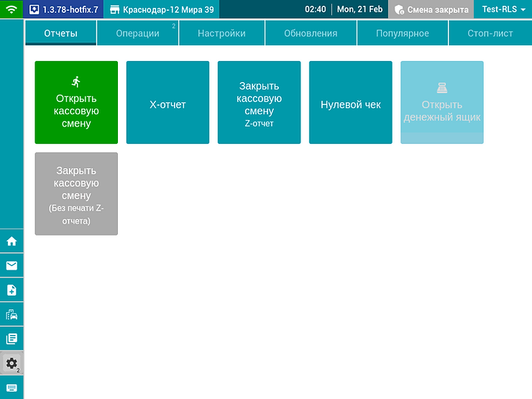532x399 pixels.
Task: Switch to the Операции tab
Action: tap(138, 33)
